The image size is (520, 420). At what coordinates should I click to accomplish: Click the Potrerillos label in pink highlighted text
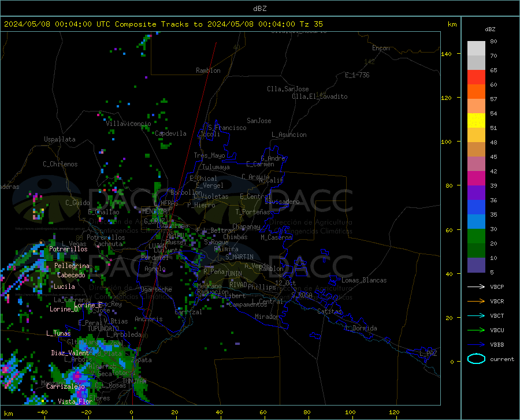(68, 249)
